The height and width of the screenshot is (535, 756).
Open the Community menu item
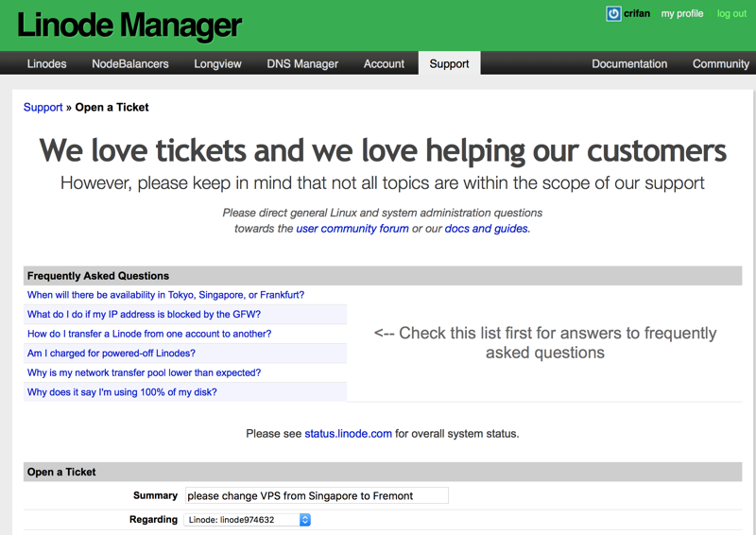pyautogui.click(x=721, y=63)
